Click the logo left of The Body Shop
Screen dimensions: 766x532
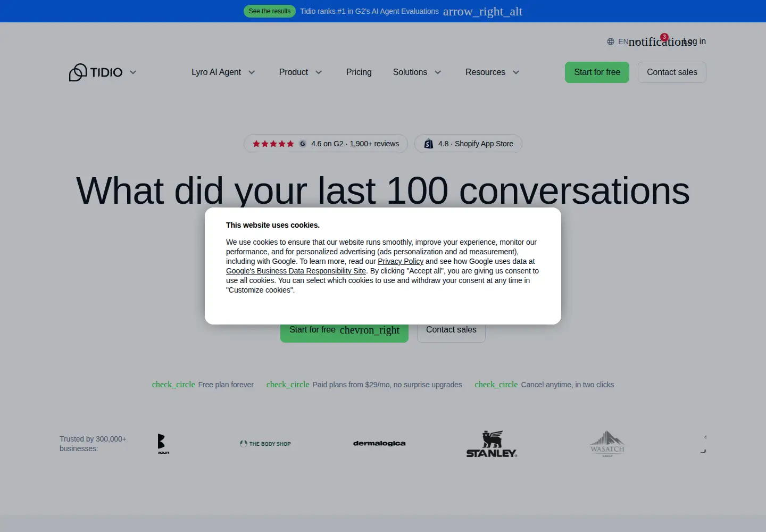point(163,444)
